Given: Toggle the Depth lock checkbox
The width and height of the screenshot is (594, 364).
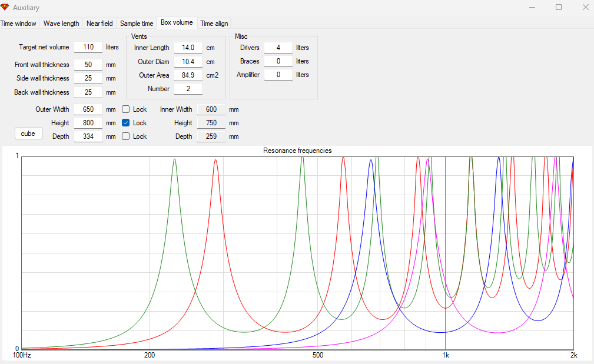Looking at the screenshot, I should [x=125, y=136].
